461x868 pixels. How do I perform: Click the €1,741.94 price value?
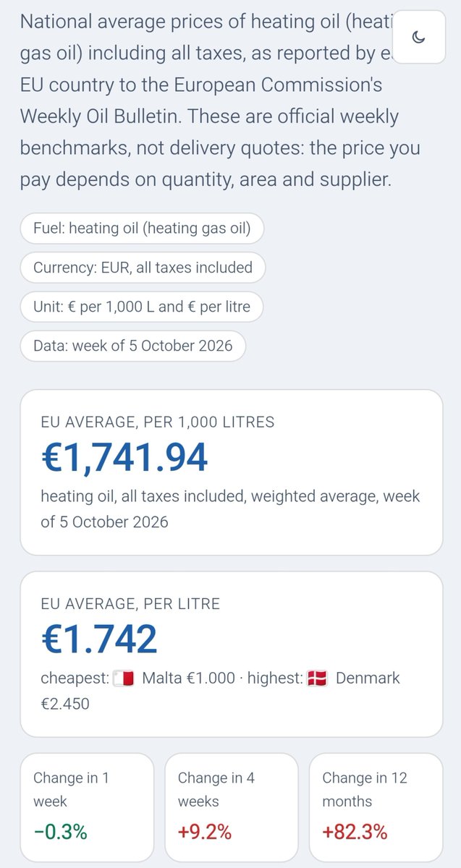coord(124,457)
